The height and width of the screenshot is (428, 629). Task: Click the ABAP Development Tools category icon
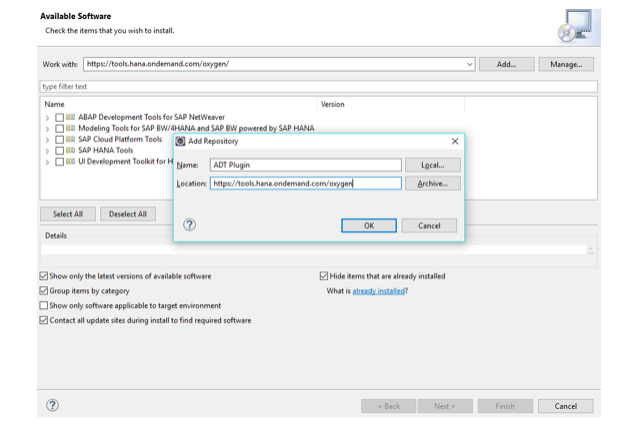[x=70, y=117]
